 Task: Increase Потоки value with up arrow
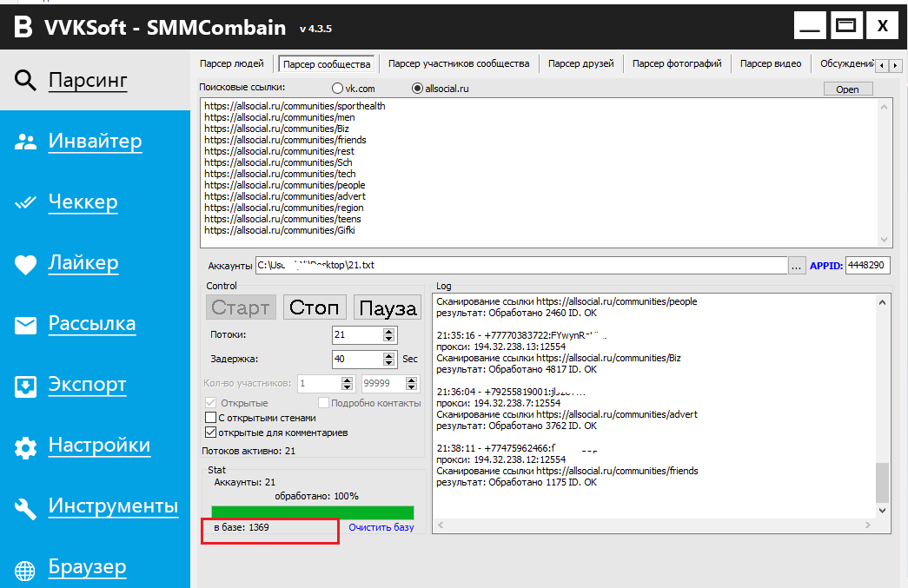coord(388,331)
